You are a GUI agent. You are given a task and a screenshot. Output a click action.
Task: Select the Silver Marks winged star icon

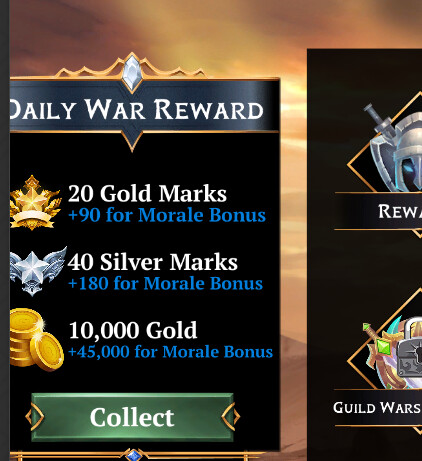pyautogui.click(x=38, y=271)
